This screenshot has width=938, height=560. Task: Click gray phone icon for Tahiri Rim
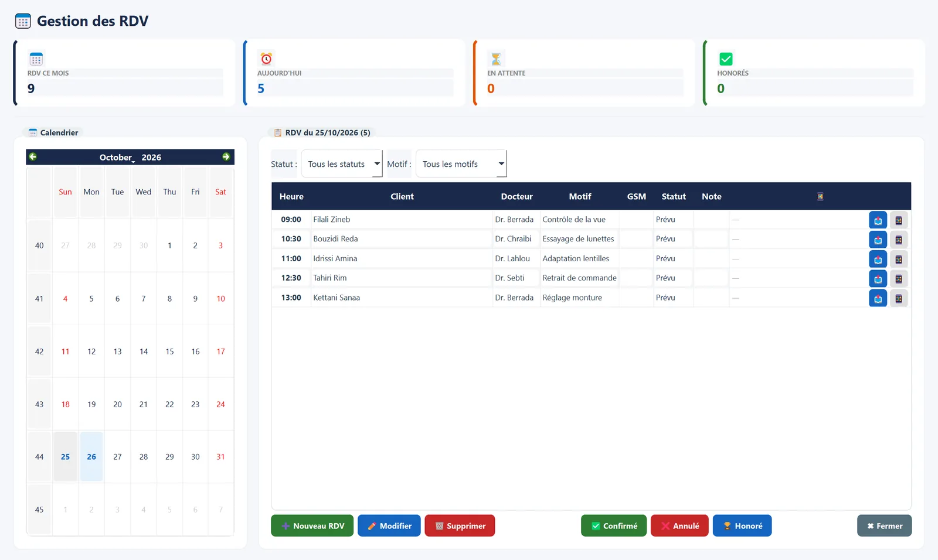(899, 279)
